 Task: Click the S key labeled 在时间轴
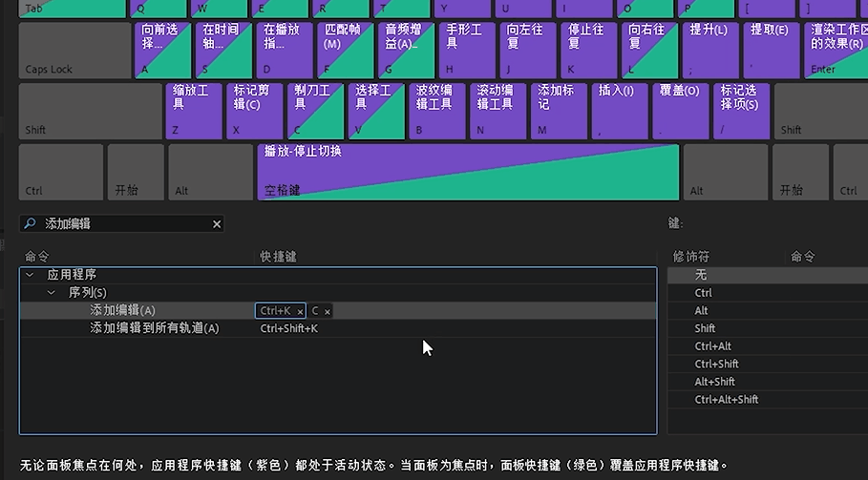pos(223,51)
